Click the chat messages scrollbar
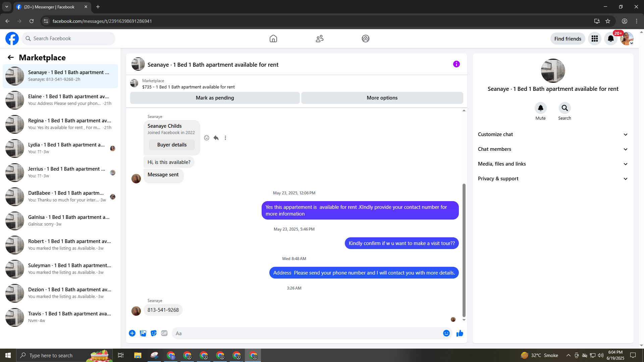The image size is (644, 362). (464, 250)
